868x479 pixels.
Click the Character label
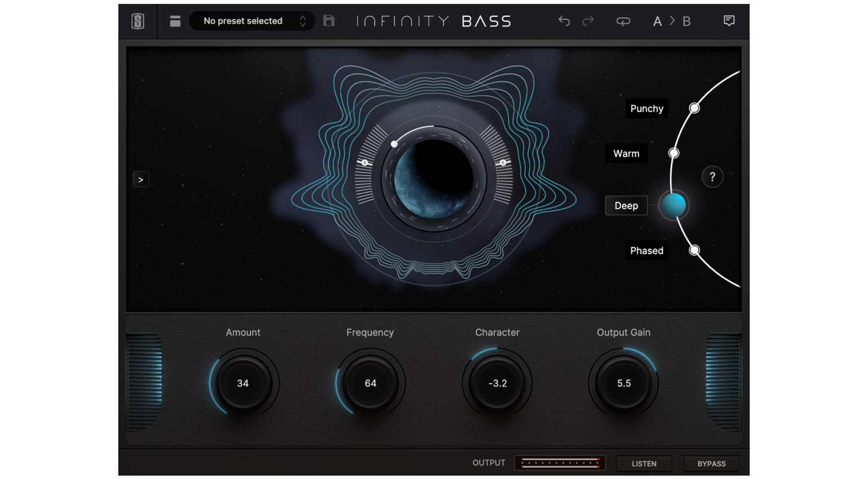click(x=497, y=332)
